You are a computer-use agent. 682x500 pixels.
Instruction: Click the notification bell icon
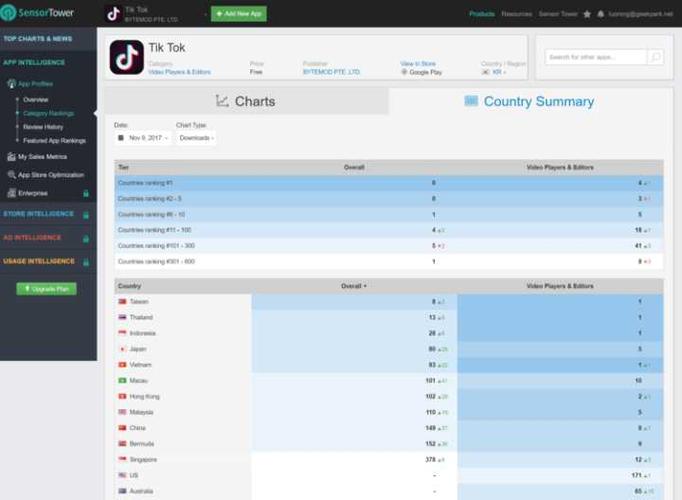pos(601,14)
